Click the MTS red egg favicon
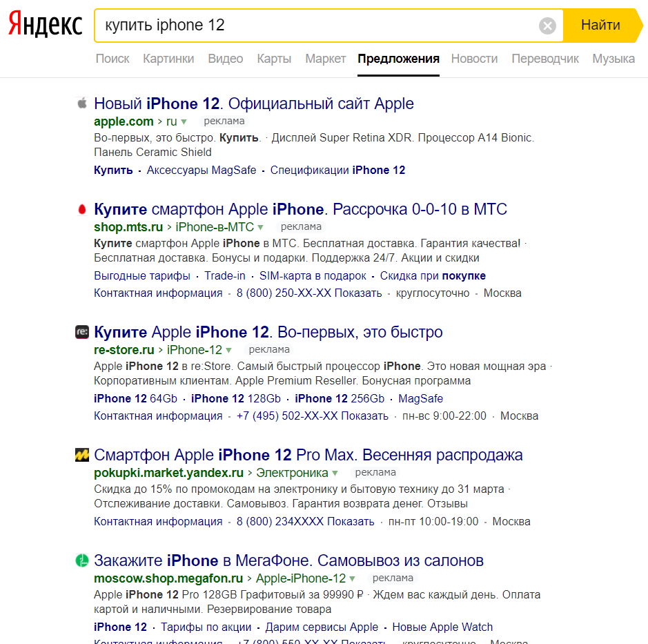648x644 pixels. click(82, 210)
